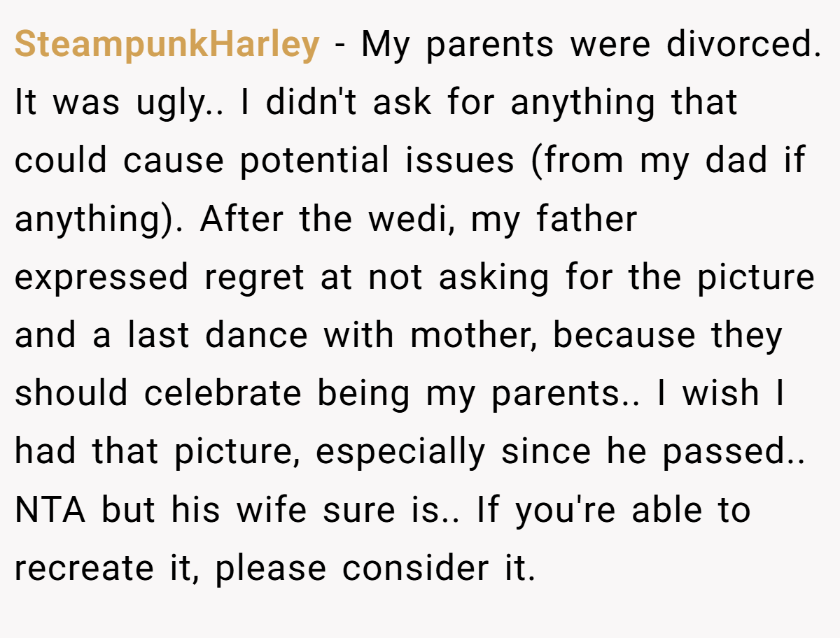Click the word "recreate" on the last line
The image size is (840, 638).
pos(83,569)
